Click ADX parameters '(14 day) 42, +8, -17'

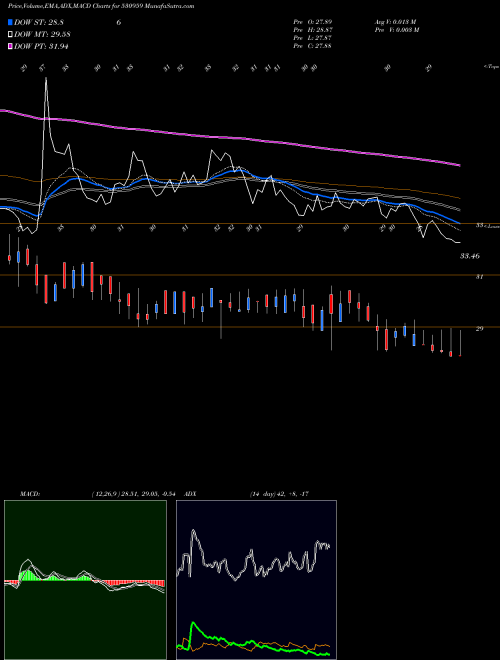tap(279, 494)
